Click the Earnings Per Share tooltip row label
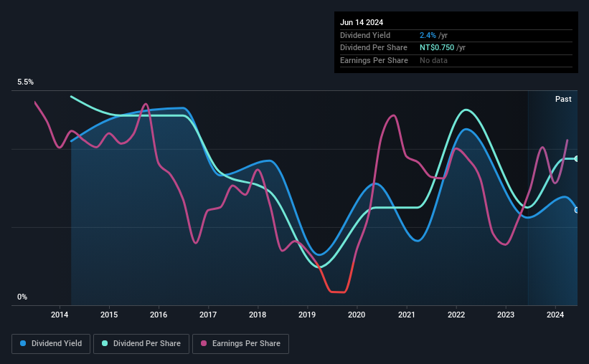The image size is (589, 364). [x=374, y=60]
